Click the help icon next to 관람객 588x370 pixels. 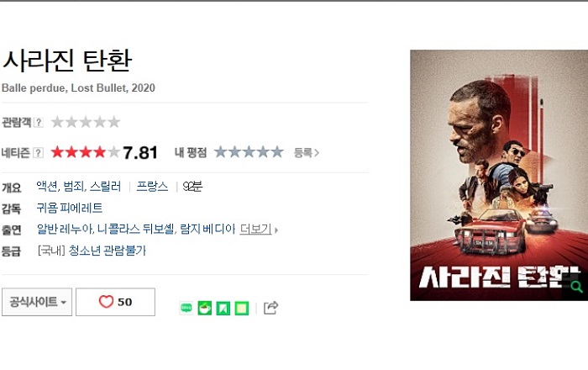39,122
